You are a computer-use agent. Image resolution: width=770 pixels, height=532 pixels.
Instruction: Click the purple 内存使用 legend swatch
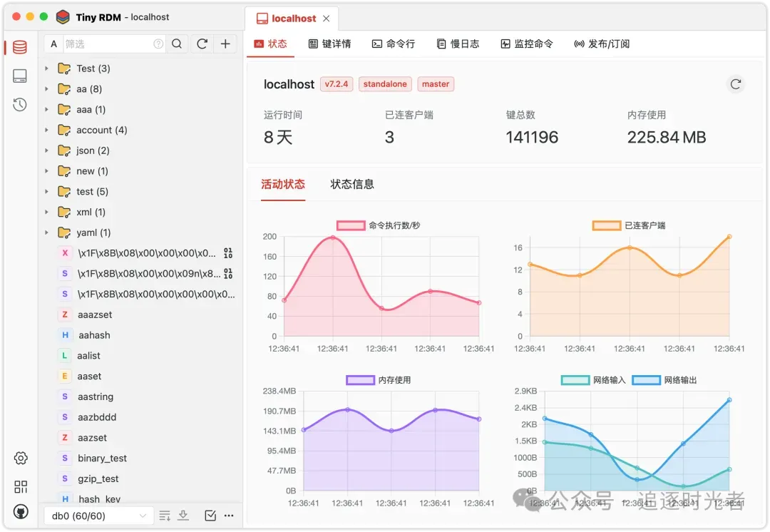360,380
